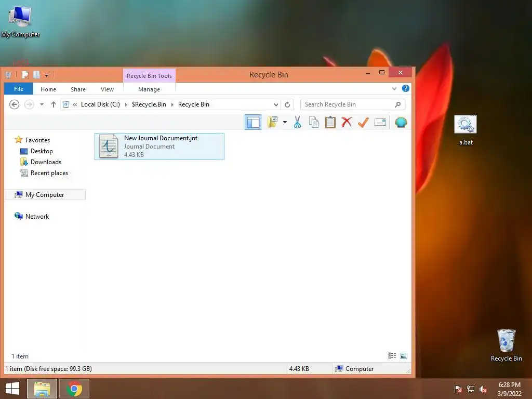Screen dimensions: 532x399
Task: Click New folder icon in quick access toolbar
Action: pos(36,75)
